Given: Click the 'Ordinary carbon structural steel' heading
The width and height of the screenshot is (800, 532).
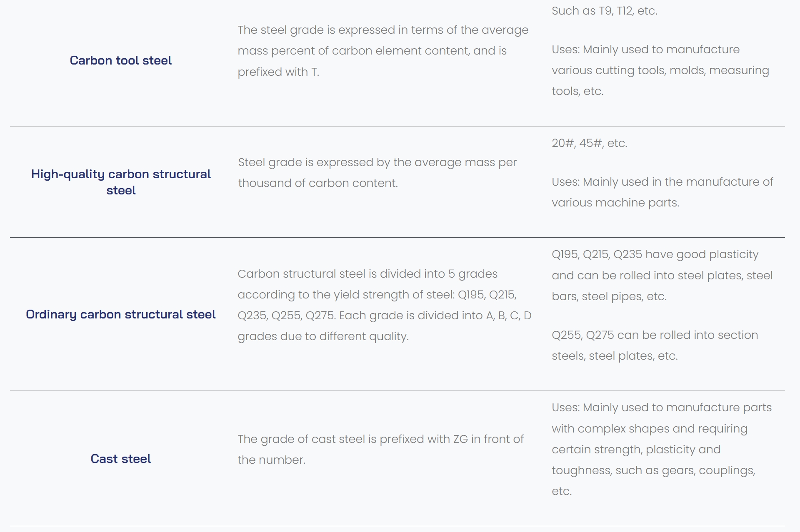Looking at the screenshot, I should point(120,314).
